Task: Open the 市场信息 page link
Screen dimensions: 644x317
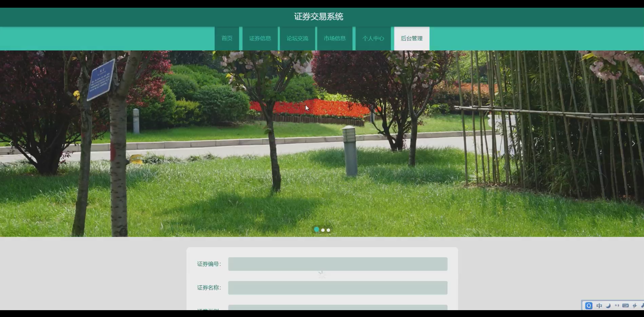Action: [335, 38]
